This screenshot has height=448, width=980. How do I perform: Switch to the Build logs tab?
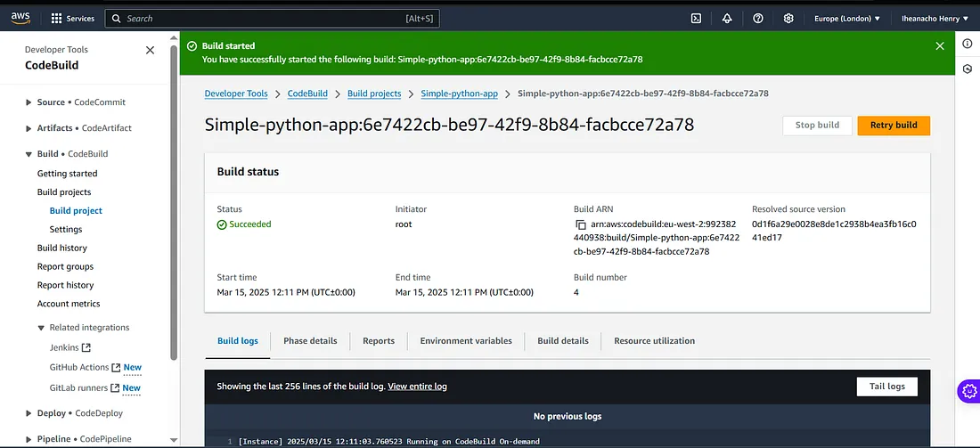(x=238, y=341)
